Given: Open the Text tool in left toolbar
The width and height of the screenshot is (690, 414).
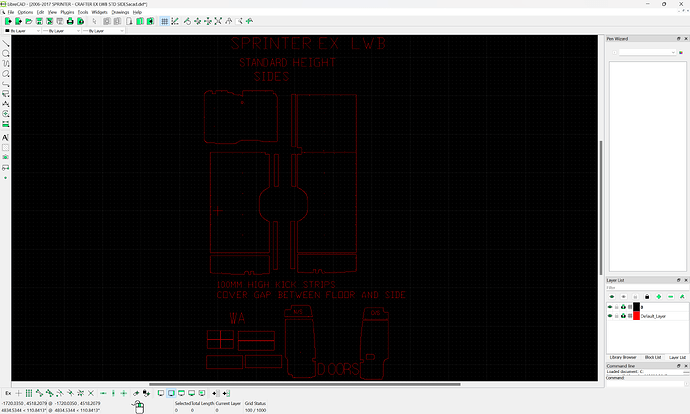Looking at the screenshot, I should coord(5,136).
